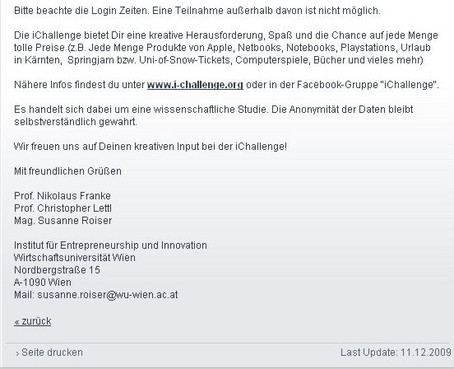
Task: Click the sentence starting Wir freuen uns
Action: click(150, 146)
